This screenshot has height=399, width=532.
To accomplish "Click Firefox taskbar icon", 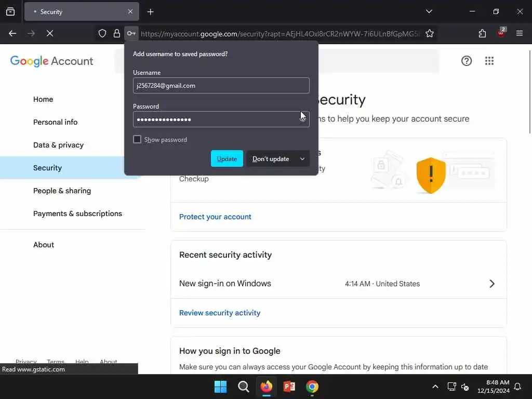I will (x=267, y=387).
